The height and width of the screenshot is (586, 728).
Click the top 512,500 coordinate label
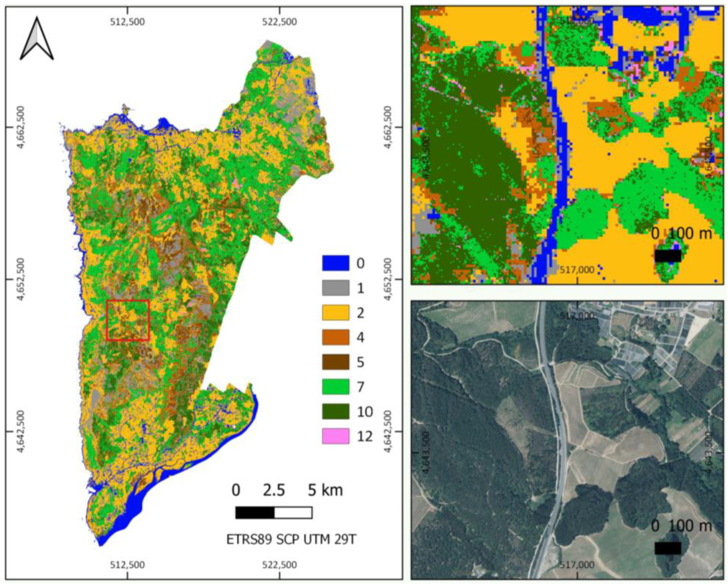click(x=128, y=22)
